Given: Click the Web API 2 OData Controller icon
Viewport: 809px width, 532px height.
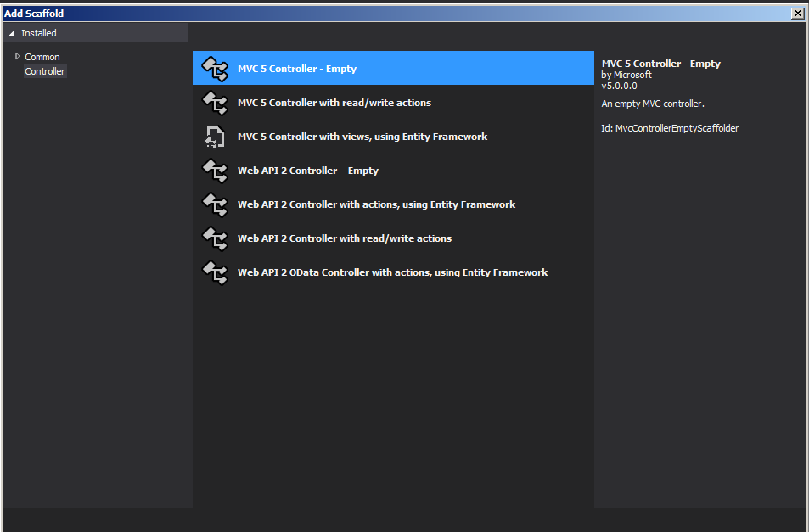Looking at the screenshot, I should point(215,272).
